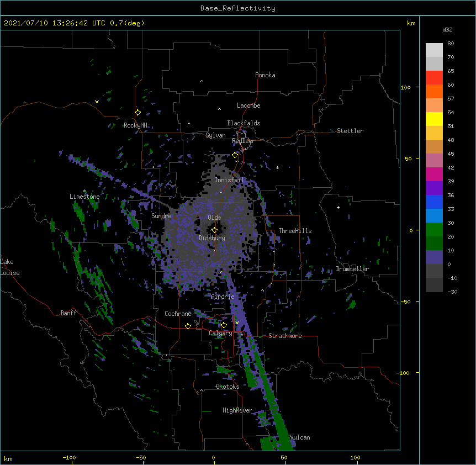Click the asterisk marker east of Innisfail
The width and height of the screenshot is (476, 465).
[277, 168]
